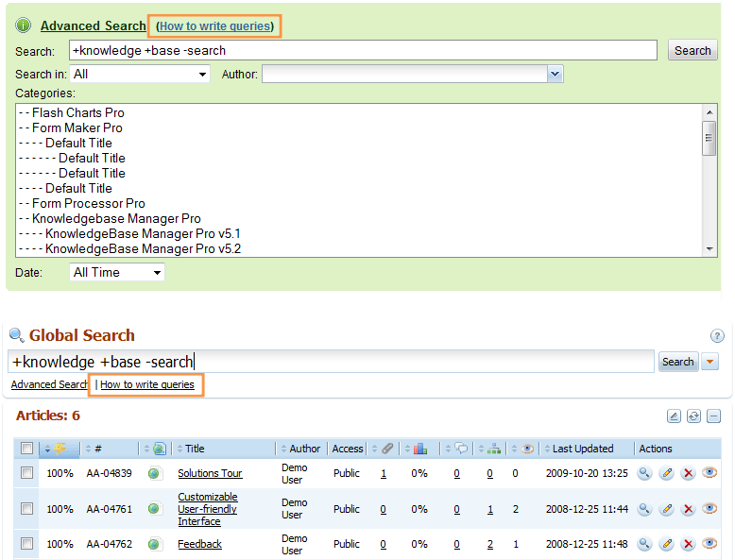
Task: Open the Solutions Tour article link
Action: 210,473
